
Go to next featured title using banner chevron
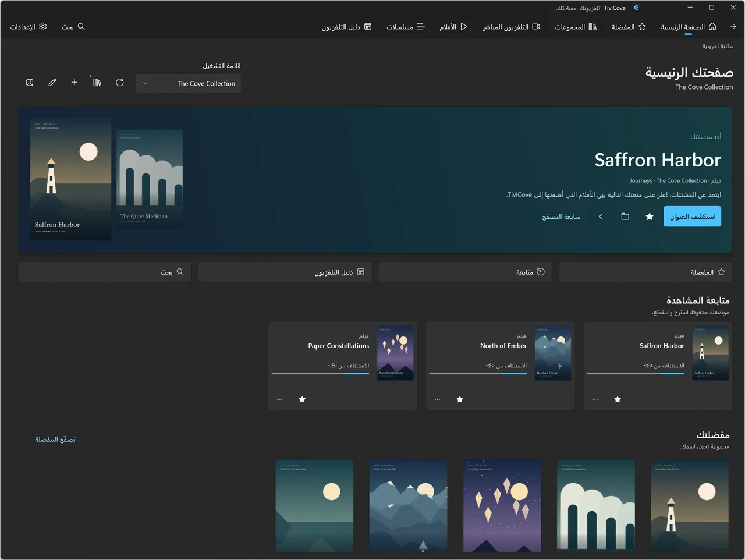(x=601, y=217)
